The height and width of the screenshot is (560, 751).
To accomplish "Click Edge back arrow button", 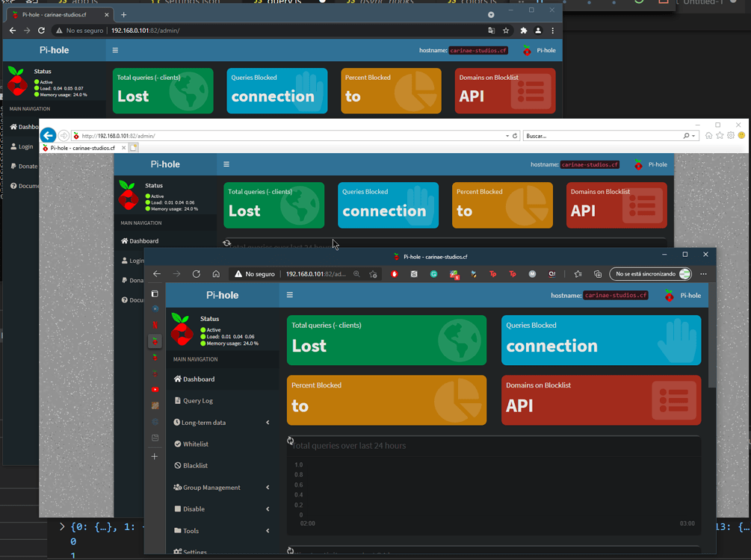I will pos(157,274).
